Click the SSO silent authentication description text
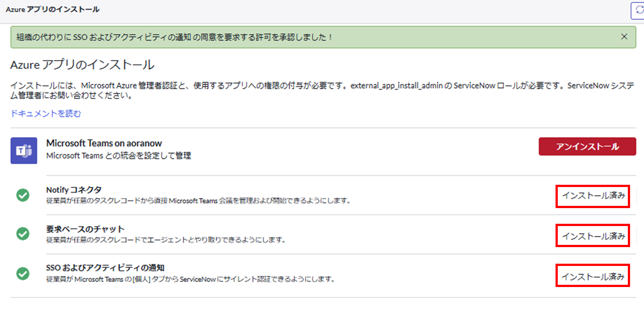Image resolution: width=644 pixels, height=309 pixels. click(191, 279)
